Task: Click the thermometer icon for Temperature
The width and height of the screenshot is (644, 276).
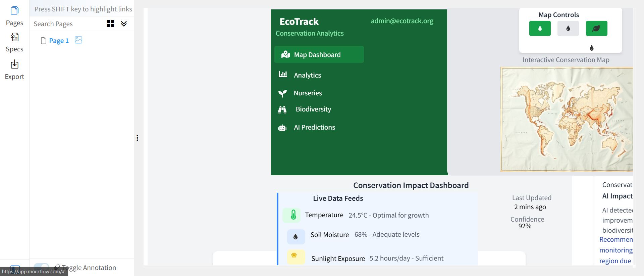Action: pos(293,215)
